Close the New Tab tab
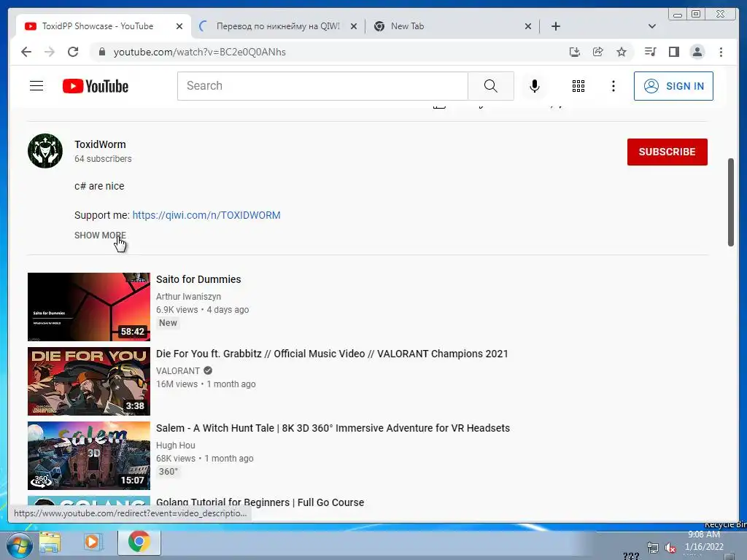This screenshot has width=747, height=560. [x=528, y=27]
